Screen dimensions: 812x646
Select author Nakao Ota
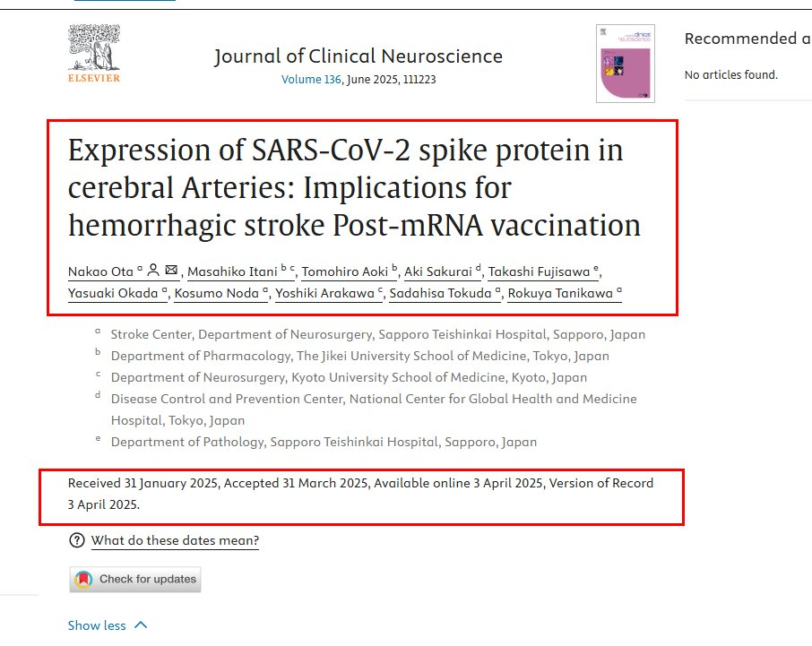coord(99,271)
